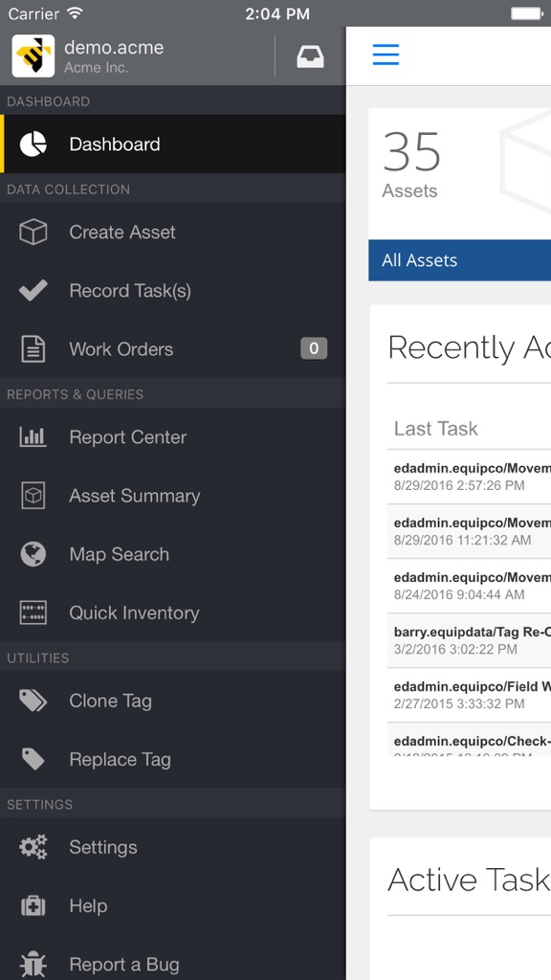Open the edadmin.equipco/Field W row
This screenshot has width=551, height=980.
pos(469,695)
